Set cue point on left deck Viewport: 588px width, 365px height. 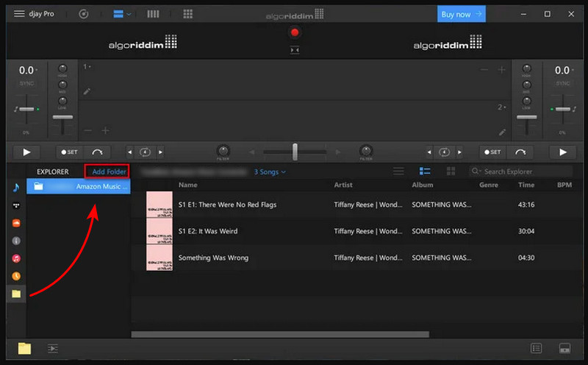[70, 152]
